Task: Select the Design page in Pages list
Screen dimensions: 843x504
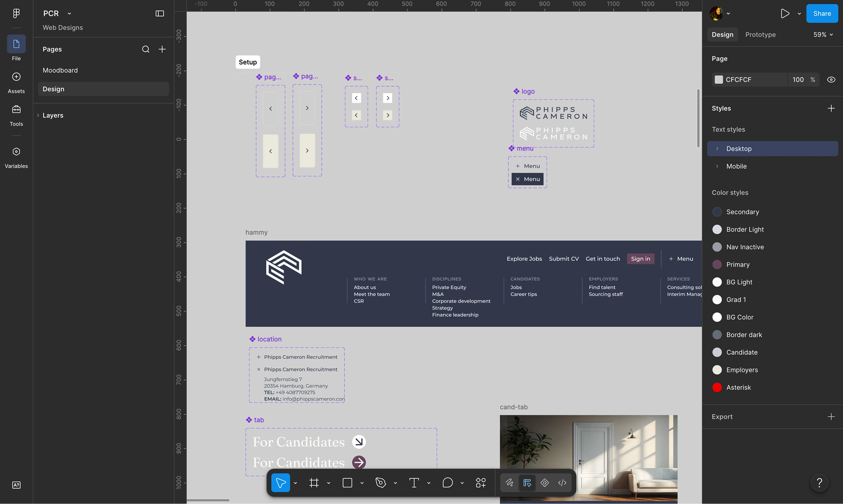Action: pyautogui.click(x=103, y=89)
